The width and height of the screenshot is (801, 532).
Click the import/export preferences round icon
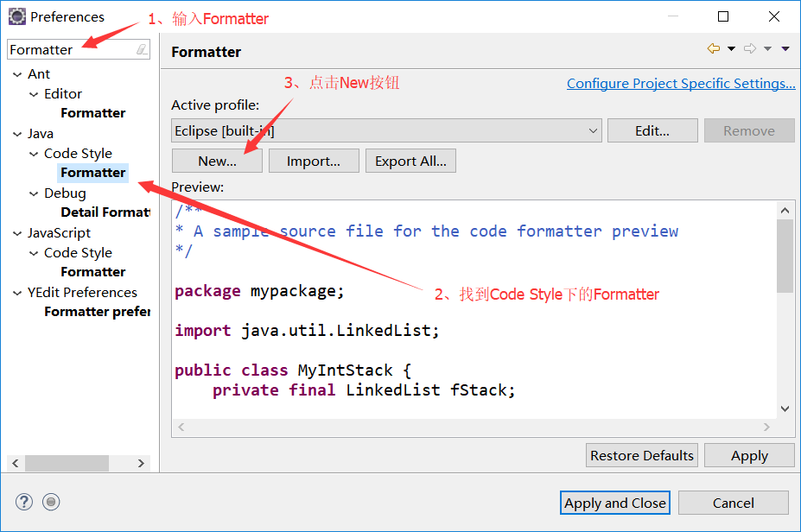tap(51, 502)
